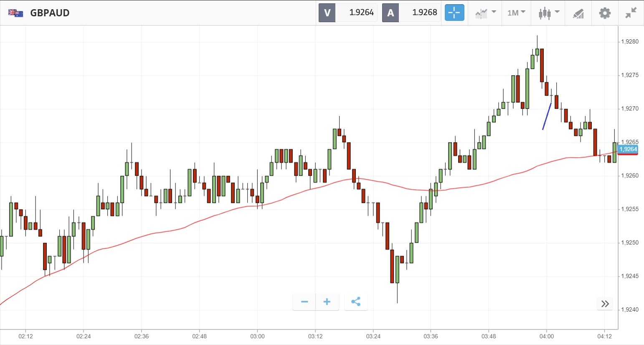Open the compare chart dropdown
Screen dimensions: 644x345
(x=485, y=13)
